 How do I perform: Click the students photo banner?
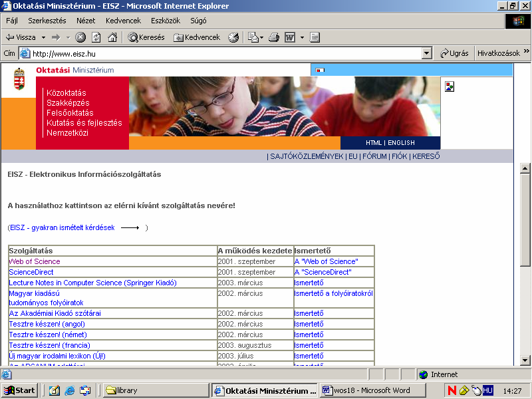(285, 106)
